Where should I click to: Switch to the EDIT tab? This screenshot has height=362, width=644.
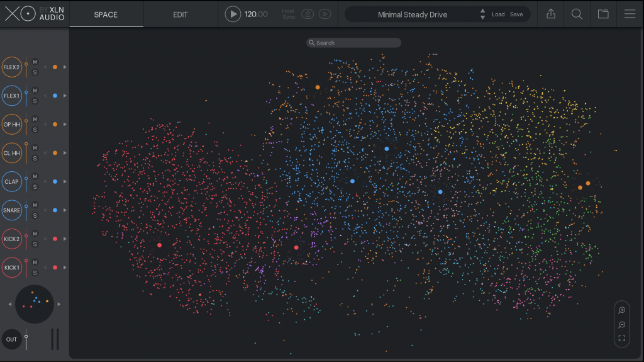click(x=180, y=14)
